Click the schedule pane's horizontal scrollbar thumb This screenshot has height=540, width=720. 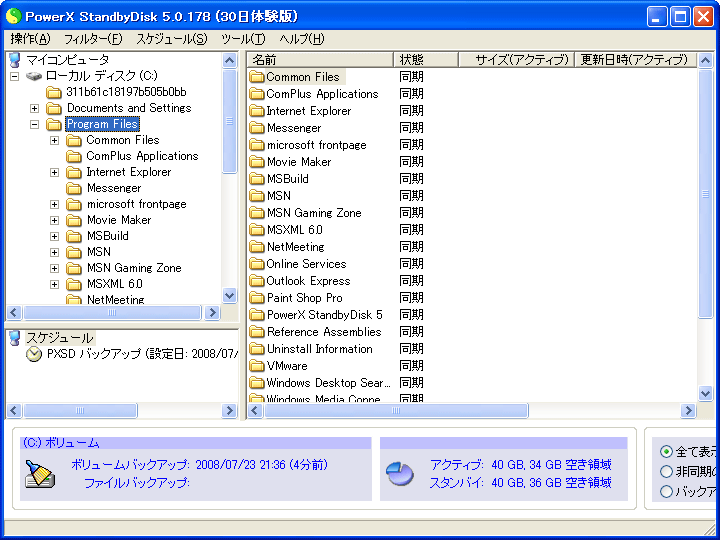[x=80, y=411]
